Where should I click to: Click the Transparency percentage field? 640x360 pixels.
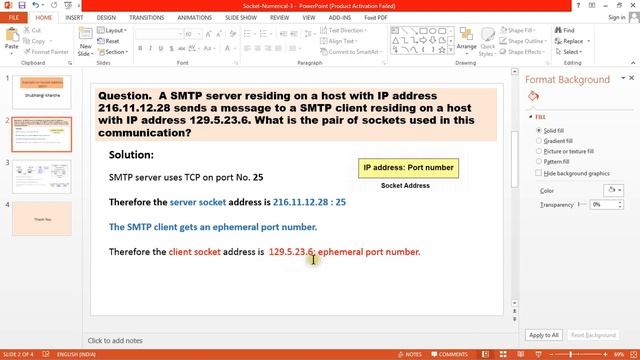603,204
